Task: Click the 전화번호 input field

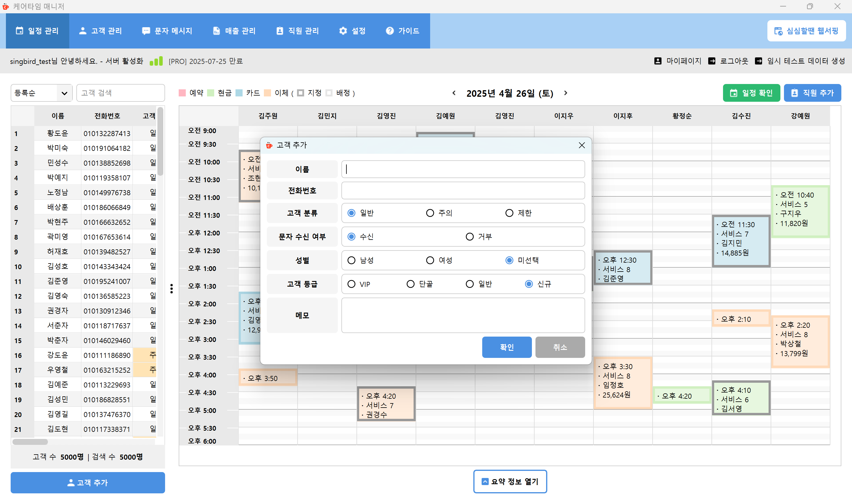Action: click(462, 190)
